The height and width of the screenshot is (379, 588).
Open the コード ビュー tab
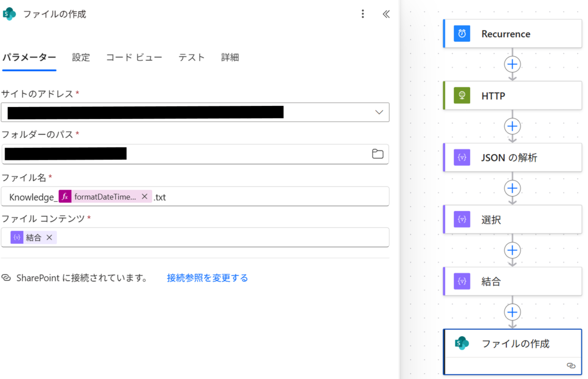pos(134,57)
